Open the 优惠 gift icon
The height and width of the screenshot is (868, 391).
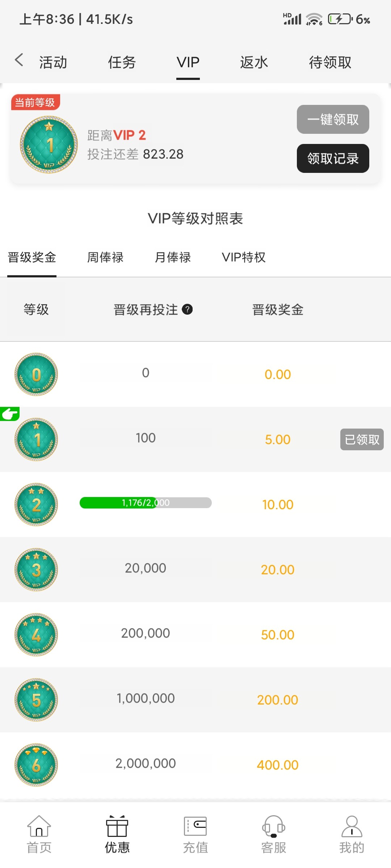tap(117, 826)
